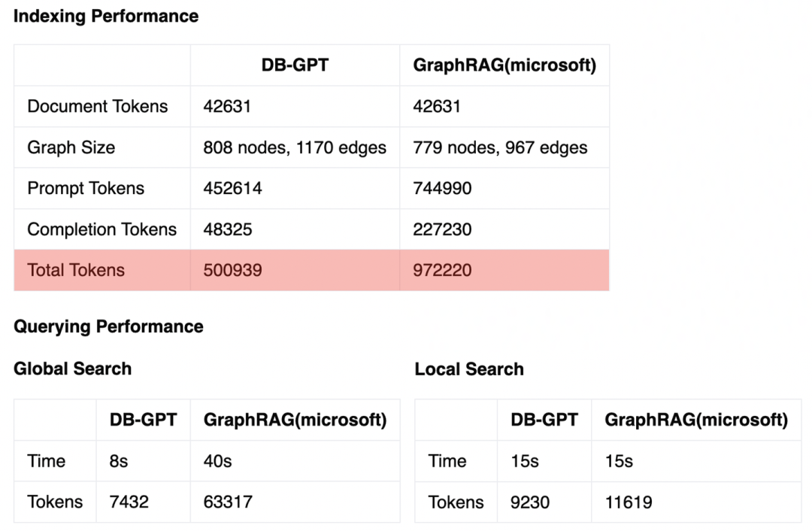Image resolution: width=812 pixels, height=531 pixels.
Task: Select the 779 nodes, 967 edges cell
Action: (500, 147)
